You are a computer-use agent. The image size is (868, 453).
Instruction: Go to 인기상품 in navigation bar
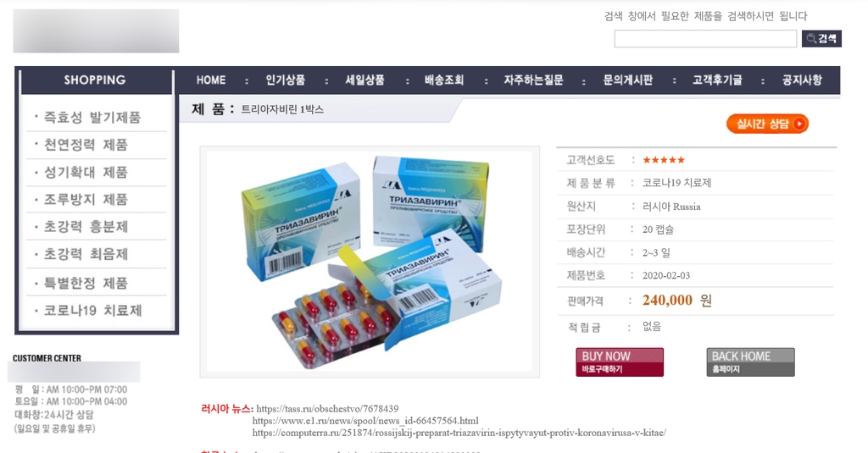pos(285,80)
